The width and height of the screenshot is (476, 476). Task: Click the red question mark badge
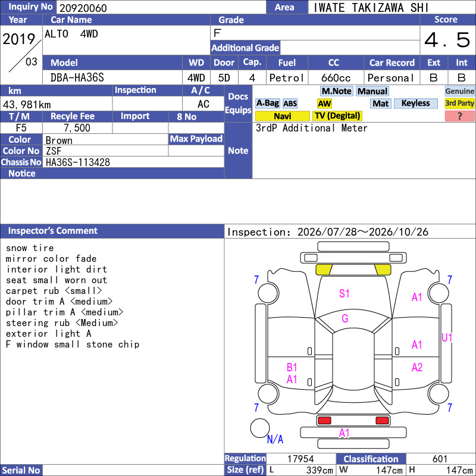pyautogui.click(x=459, y=116)
